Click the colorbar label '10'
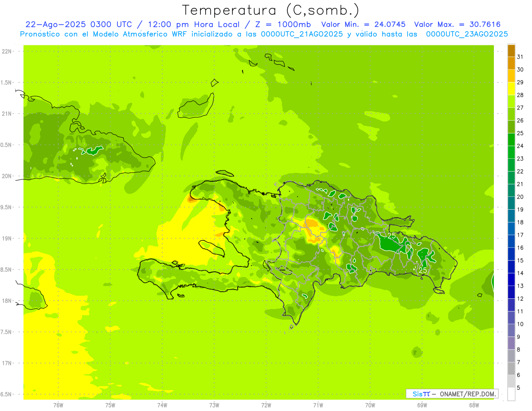Viewport: 532px width, 411px height. tap(520, 324)
